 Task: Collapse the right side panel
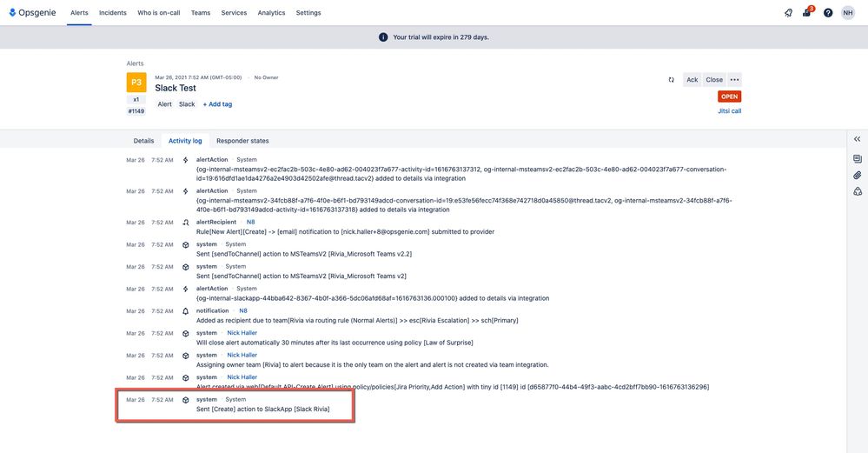pos(857,139)
